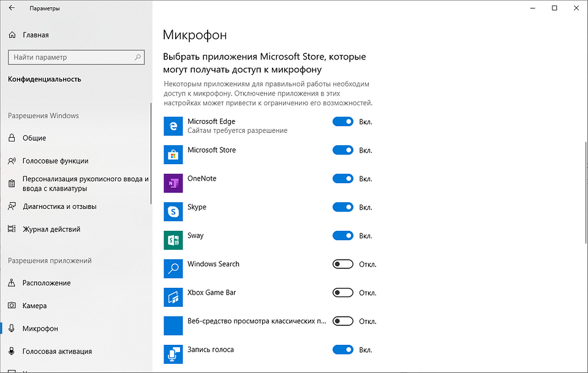Click the Windows Search magnifier icon

[x=173, y=268]
